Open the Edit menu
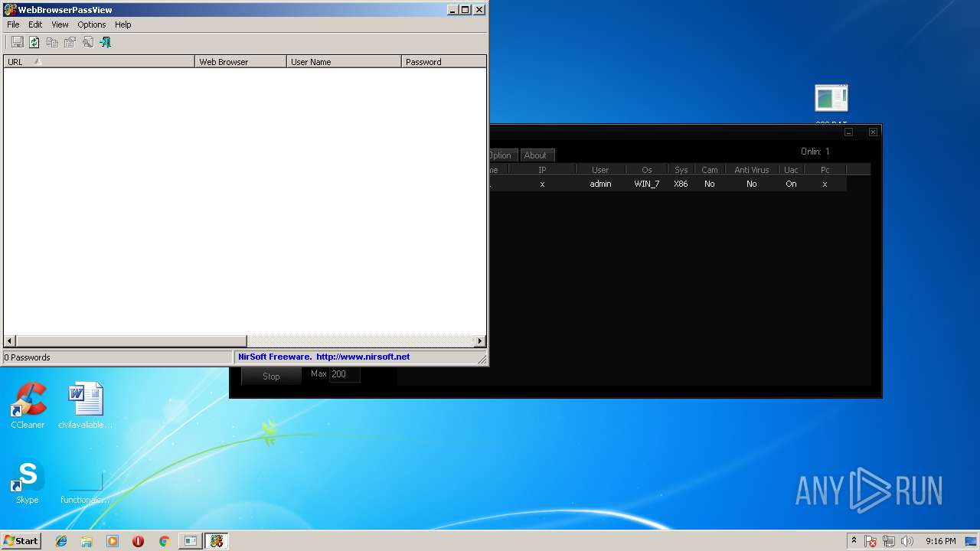Image resolution: width=980 pixels, height=551 pixels. (35, 24)
